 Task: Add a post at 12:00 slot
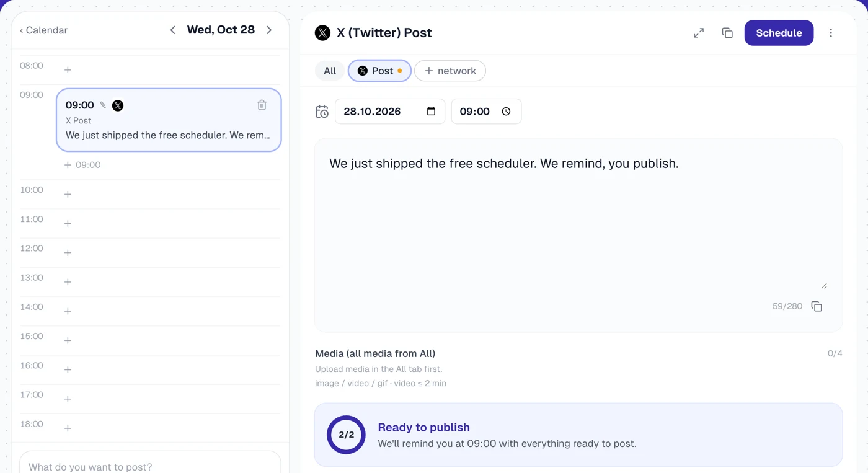coord(68,253)
